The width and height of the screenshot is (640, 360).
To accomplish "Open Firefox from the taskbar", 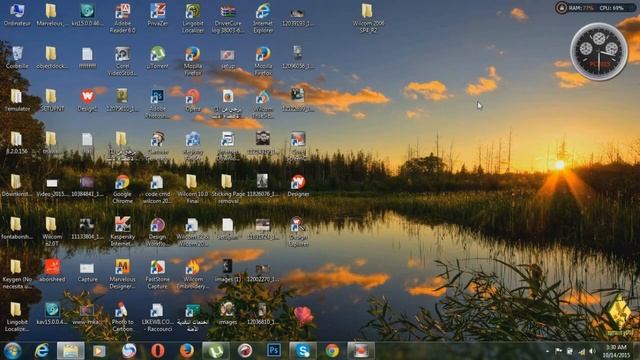I will pyautogui.click(x=187, y=351).
